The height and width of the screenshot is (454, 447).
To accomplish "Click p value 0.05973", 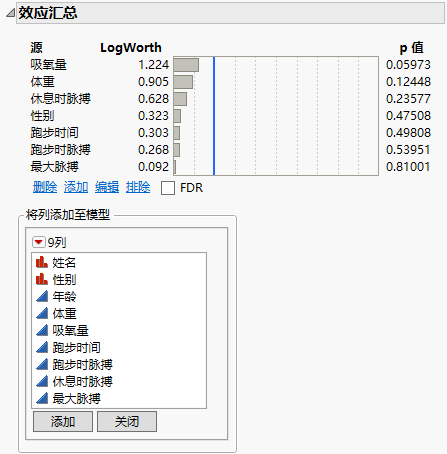I will click(x=408, y=65).
